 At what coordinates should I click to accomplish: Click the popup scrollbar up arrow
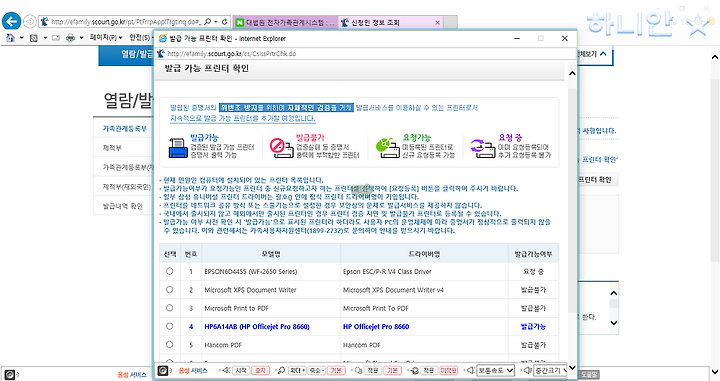point(572,73)
